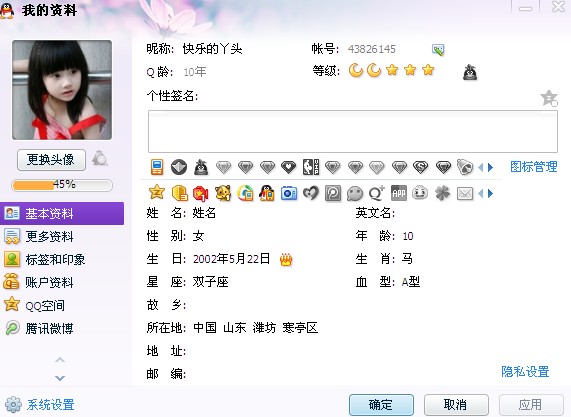Click the black heart diamond icon
The height and width of the screenshot is (417, 571).
[x=288, y=168]
